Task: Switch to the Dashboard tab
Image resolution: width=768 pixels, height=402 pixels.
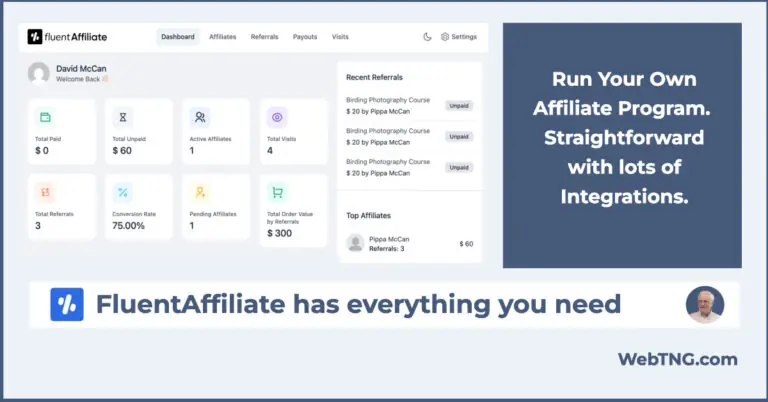Action: pos(178,37)
